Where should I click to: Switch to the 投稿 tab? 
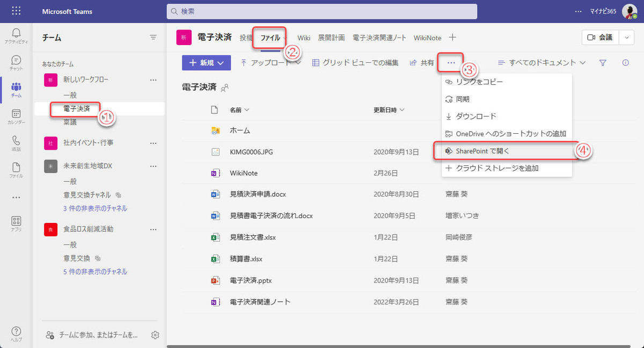[246, 38]
